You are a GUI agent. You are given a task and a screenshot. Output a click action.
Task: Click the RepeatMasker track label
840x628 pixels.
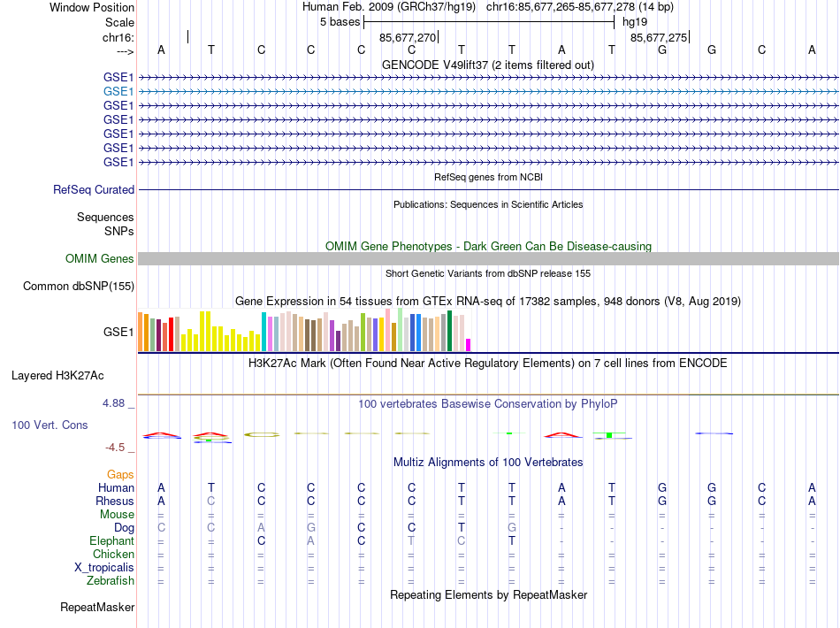[97, 607]
